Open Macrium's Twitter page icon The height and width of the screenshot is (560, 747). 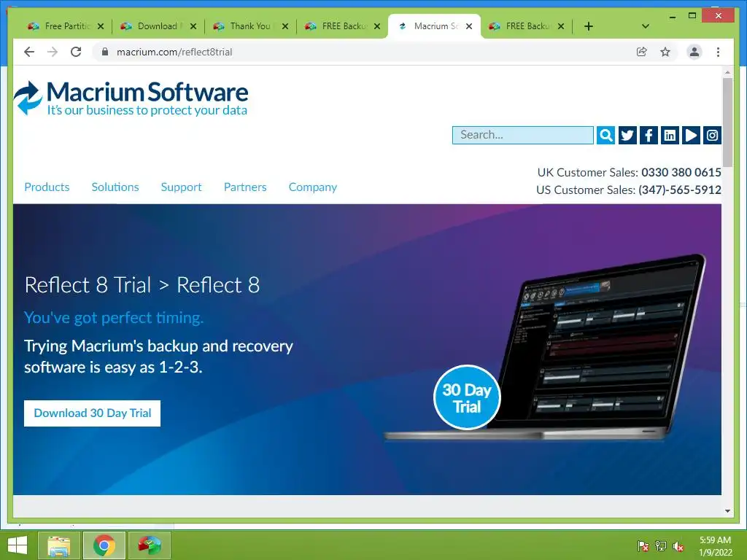[x=627, y=135]
